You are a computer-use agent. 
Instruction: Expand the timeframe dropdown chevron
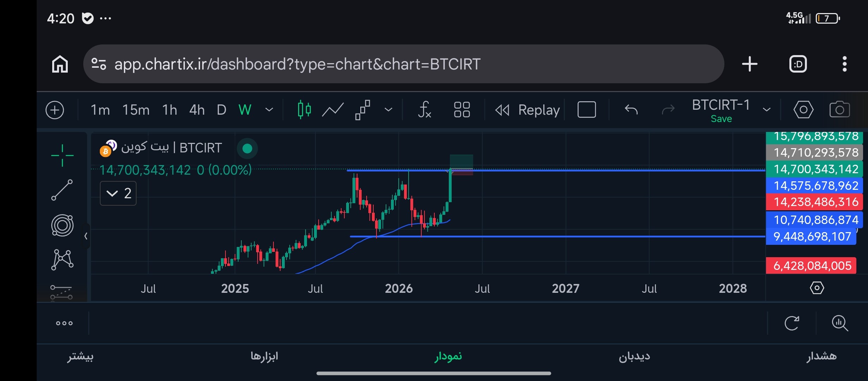pyautogui.click(x=269, y=110)
